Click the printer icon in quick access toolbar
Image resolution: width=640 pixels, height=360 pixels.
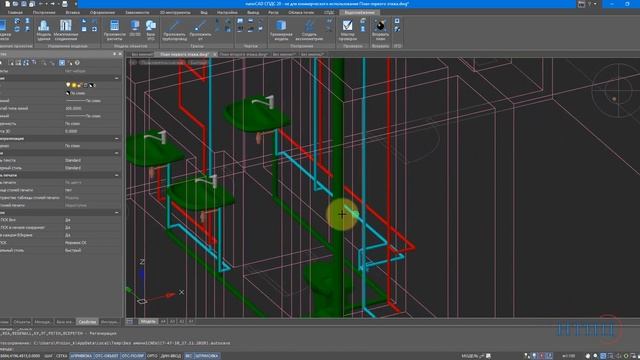(x=64, y=4)
